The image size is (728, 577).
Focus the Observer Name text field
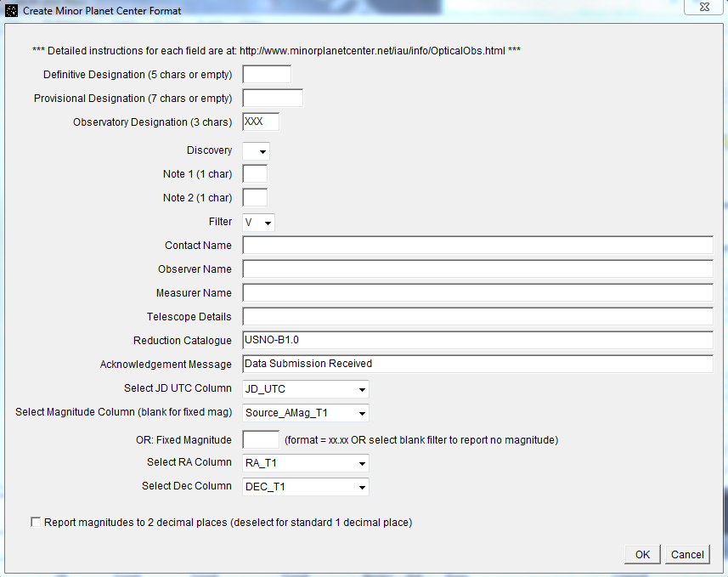click(477, 269)
